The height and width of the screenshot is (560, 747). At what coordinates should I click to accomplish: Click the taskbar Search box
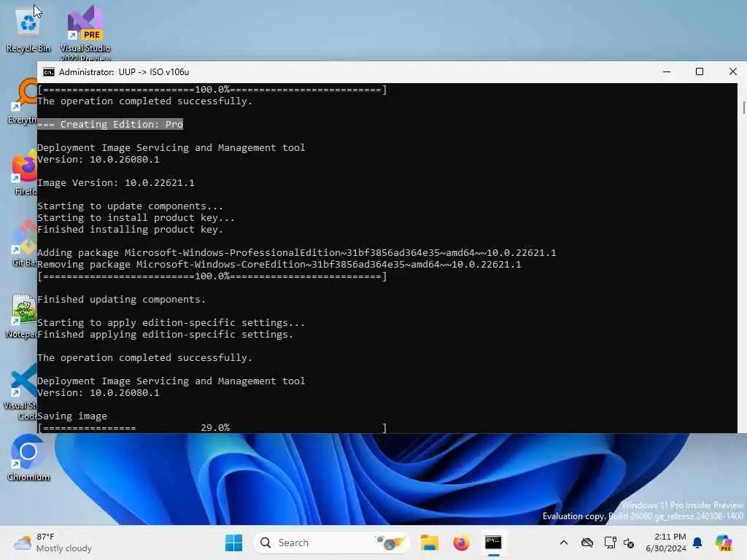tap(332, 542)
